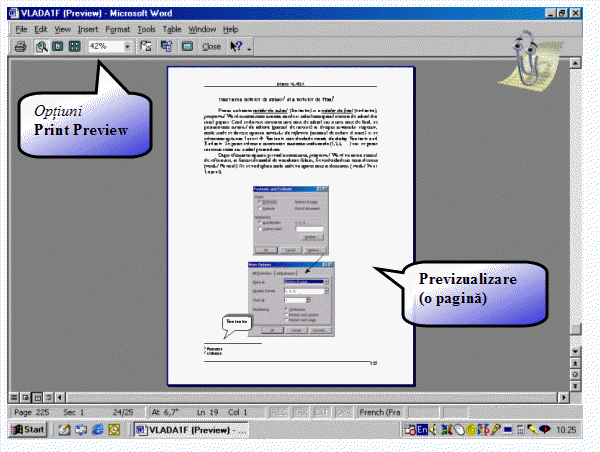
Task: Activate the What's This help pointer
Action: [236, 47]
